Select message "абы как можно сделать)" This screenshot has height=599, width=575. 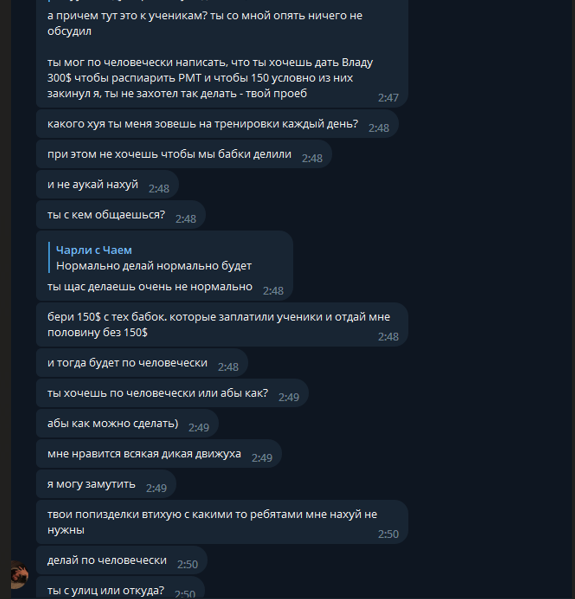(127, 424)
